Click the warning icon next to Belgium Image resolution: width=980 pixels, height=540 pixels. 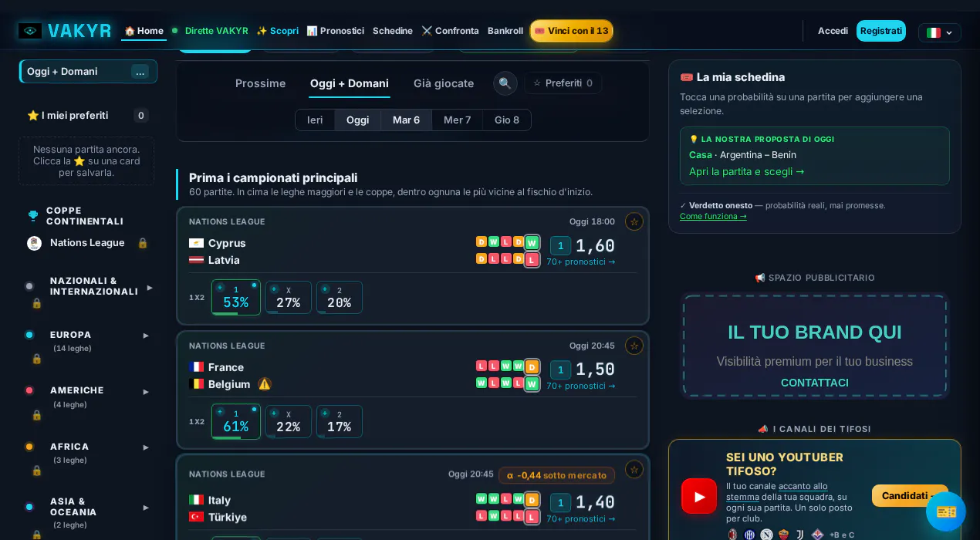tap(265, 384)
